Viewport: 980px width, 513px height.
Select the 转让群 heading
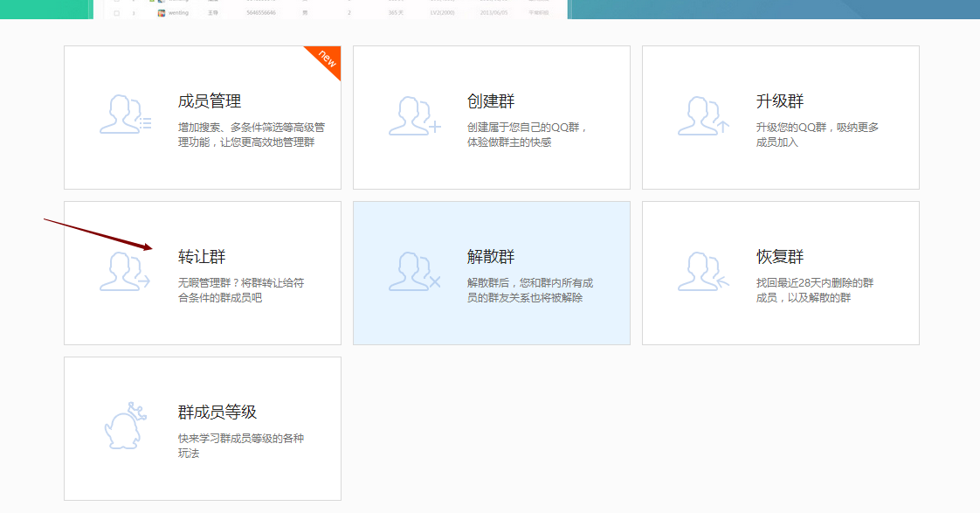pos(202,257)
